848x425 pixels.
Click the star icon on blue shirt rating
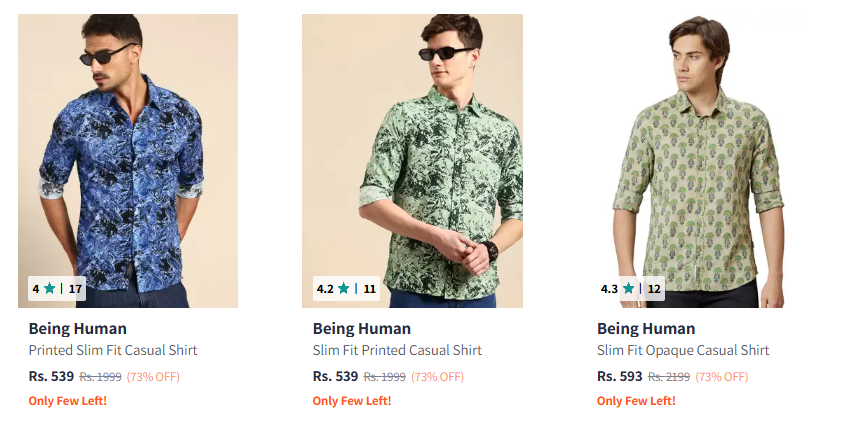pyautogui.click(x=49, y=289)
